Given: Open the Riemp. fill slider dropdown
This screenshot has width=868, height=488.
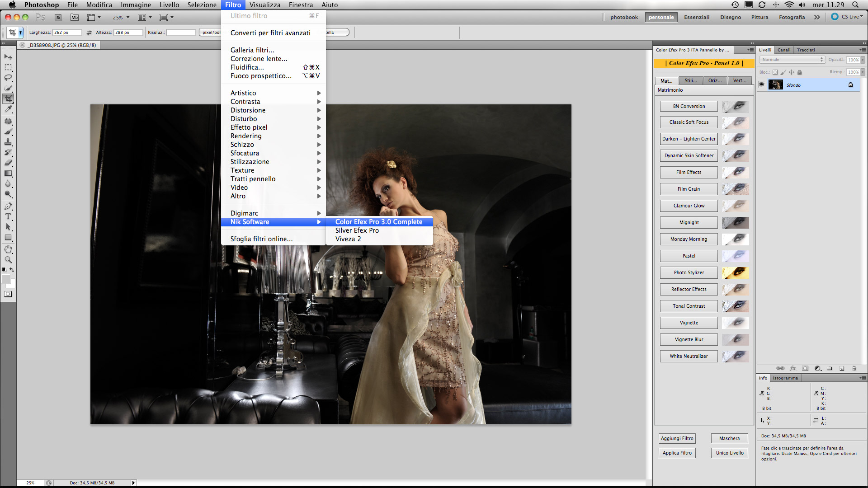Looking at the screenshot, I should tap(863, 72).
